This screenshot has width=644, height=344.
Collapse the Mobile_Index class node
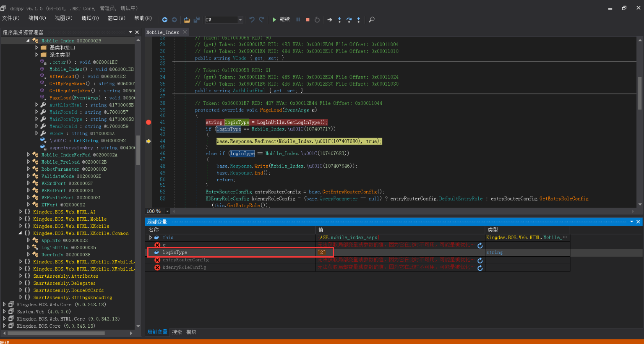coord(28,41)
